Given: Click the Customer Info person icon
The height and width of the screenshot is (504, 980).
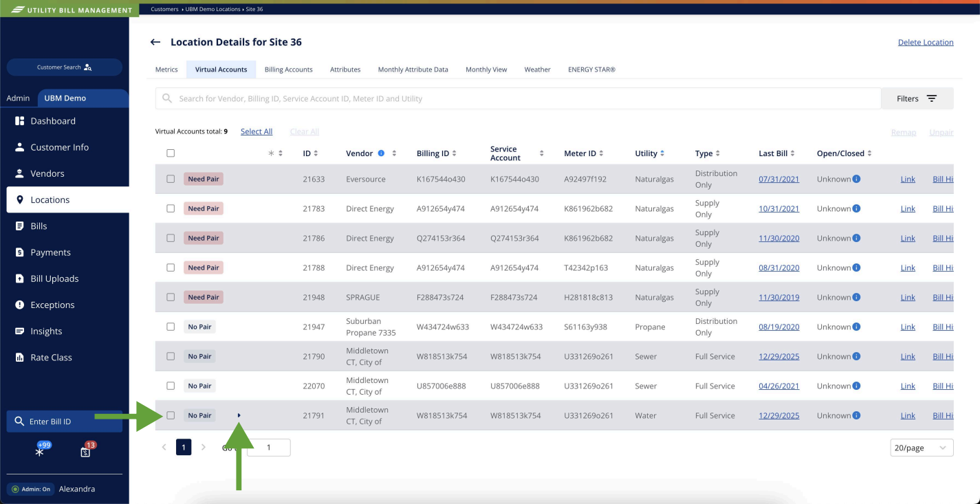Looking at the screenshot, I should tap(19, 147).
